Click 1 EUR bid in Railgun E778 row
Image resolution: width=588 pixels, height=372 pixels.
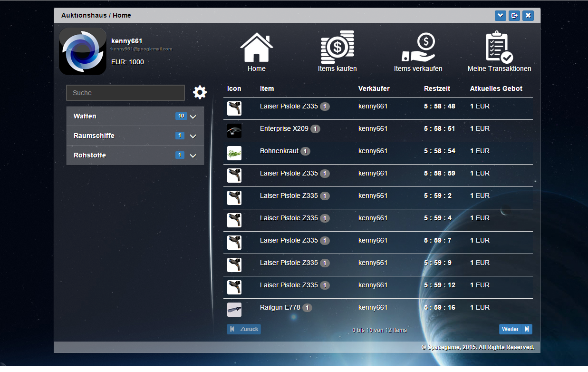pyautogui.click(x=480, y=307)
